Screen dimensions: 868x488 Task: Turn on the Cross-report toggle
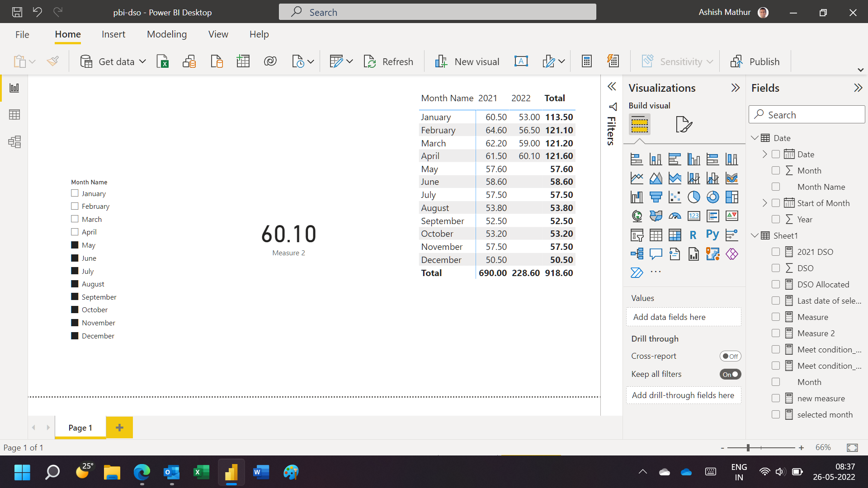(x=730, y=356)
